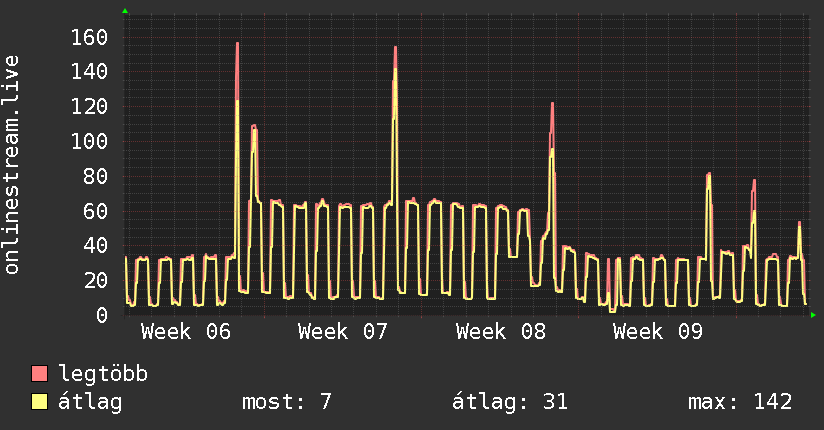
Task: Click the 'most: 7' current value
Action: point(287,402)
